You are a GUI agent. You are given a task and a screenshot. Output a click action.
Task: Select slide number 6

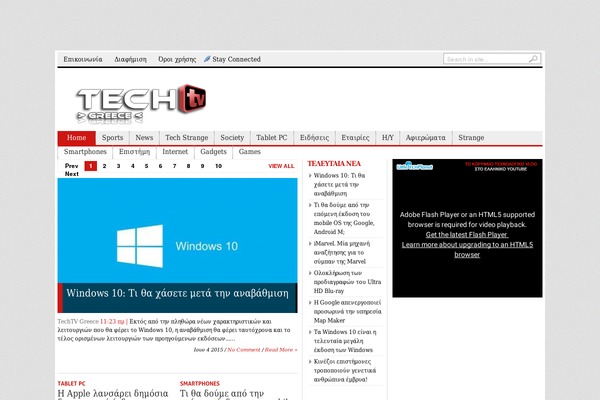point(160,166)
